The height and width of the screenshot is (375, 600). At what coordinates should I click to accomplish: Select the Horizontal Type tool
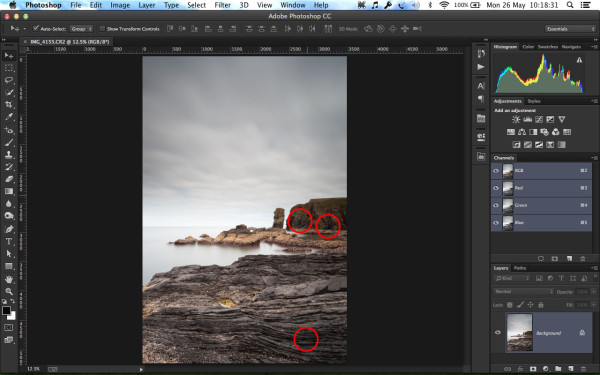pos(9,241)
